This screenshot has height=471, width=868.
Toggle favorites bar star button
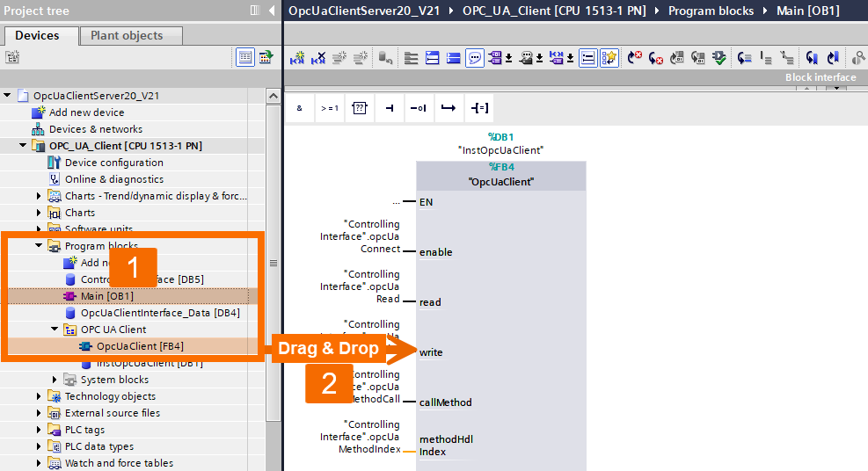point(609,57)
